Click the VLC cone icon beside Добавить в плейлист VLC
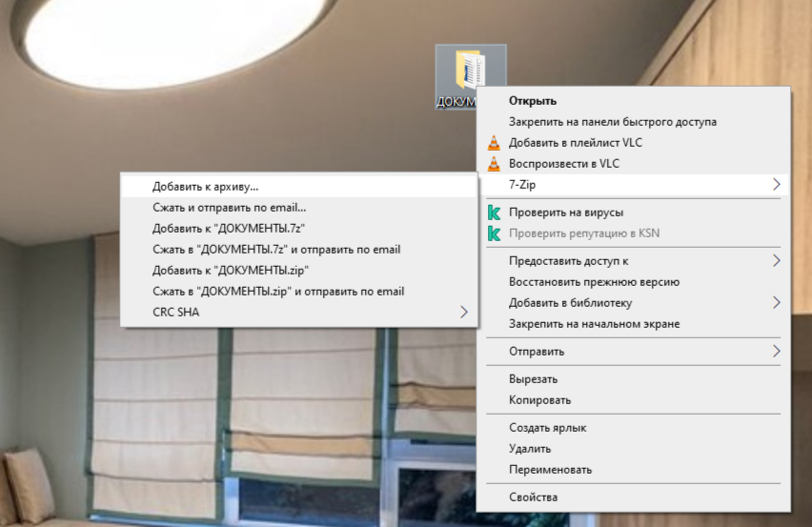The image size is (812, 527). click(x=494, y=143)
